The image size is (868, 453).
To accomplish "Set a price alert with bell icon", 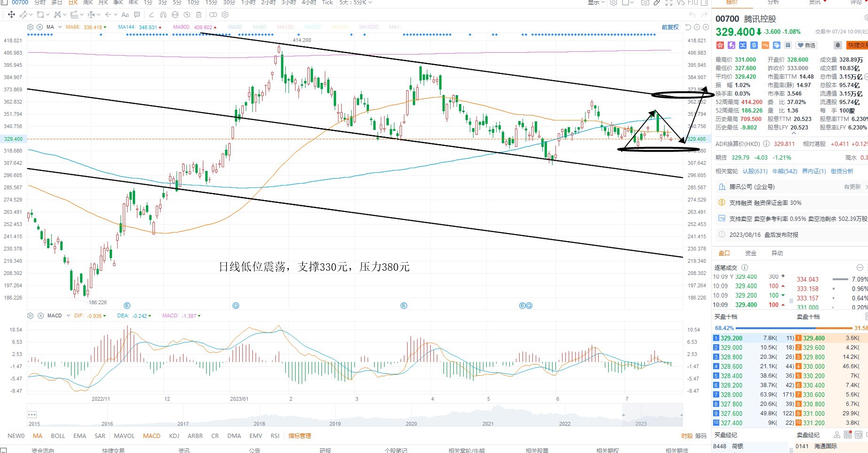I will point(837,45).
